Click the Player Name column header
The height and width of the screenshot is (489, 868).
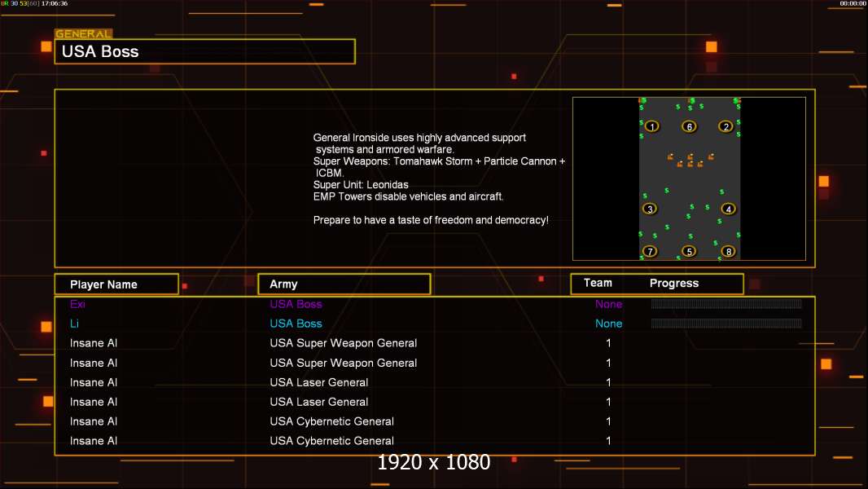[x=116, y=284]
